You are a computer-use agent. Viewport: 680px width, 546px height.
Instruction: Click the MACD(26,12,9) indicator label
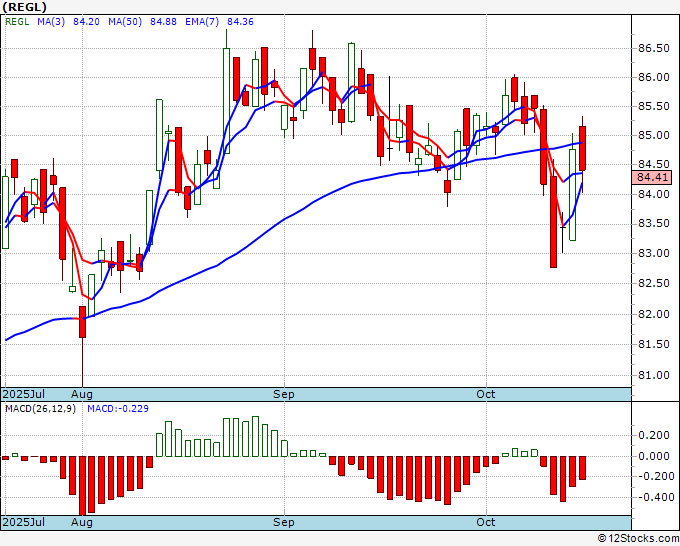[40, 409]
